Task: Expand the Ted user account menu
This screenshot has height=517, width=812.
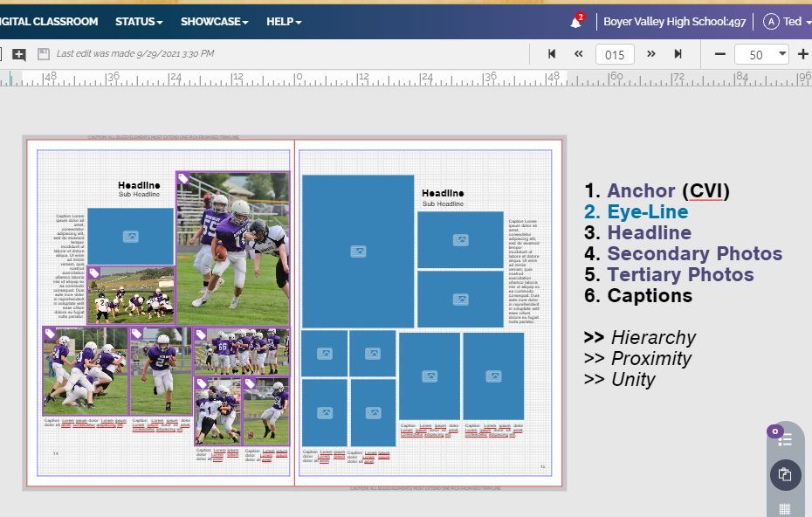Action: [786, 22]
